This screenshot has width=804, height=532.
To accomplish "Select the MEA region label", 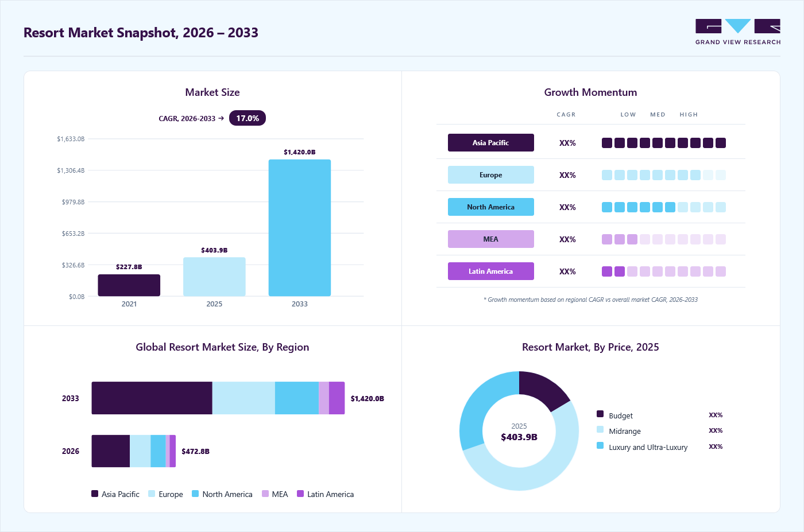I will [491, 239].
